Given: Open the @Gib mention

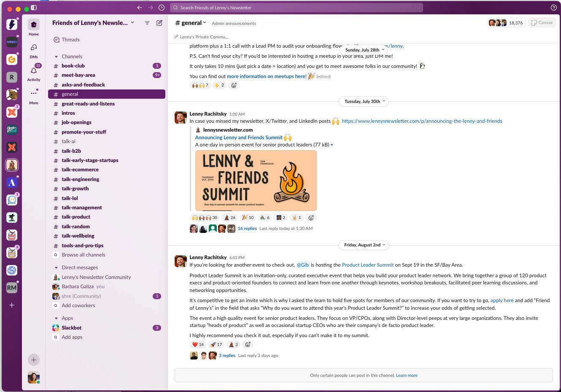Looking at the screenshot, I should pos(303,265).
